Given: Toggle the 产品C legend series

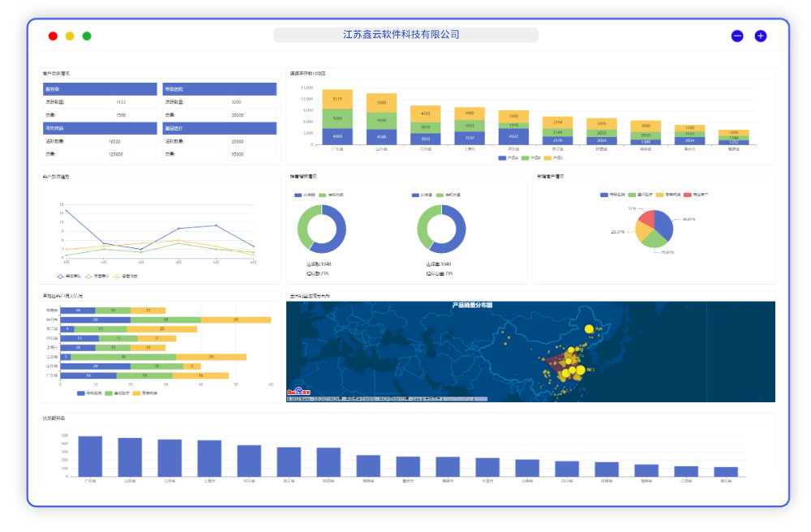Looking at the screenshot, I should (548, 157).
